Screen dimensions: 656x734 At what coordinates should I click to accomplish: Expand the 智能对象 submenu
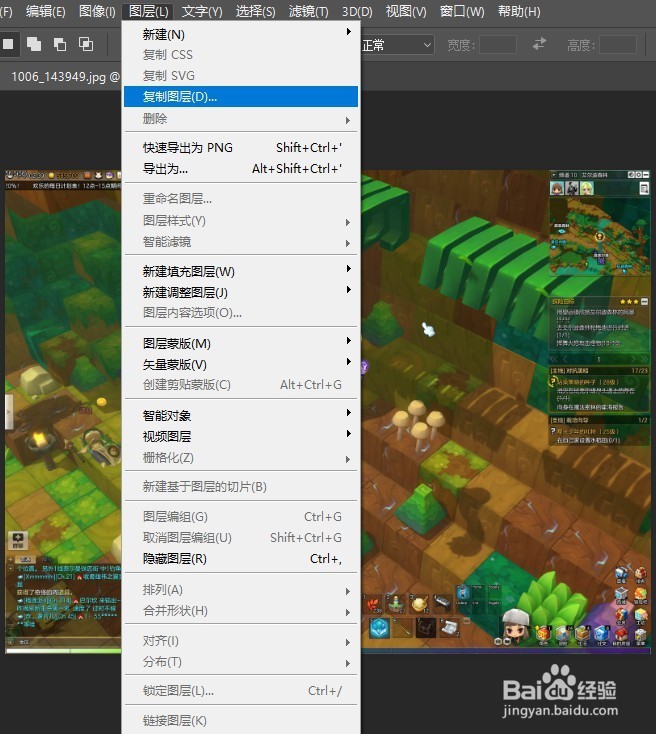(241, 415)
